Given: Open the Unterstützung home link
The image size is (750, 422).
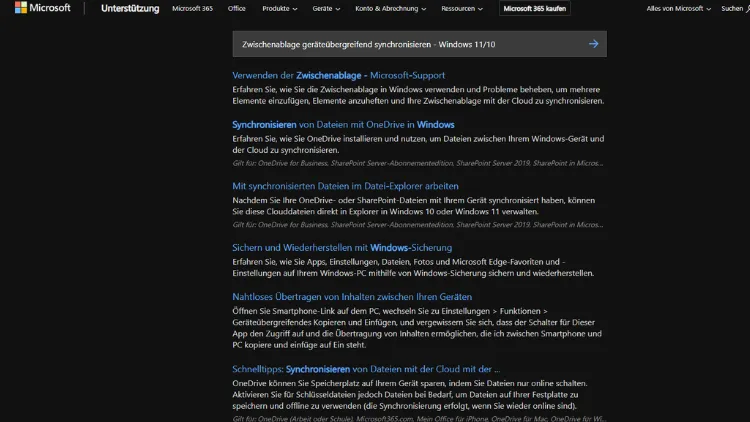Looking at the screenshot, I should click(x=130, y=9).
